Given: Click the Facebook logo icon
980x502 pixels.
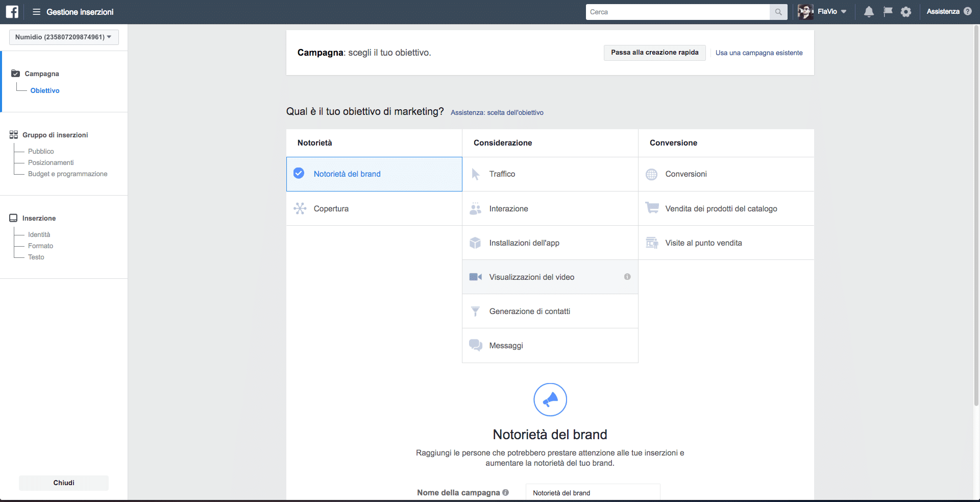Looking at the screenshot, I should tap(12, 12).
